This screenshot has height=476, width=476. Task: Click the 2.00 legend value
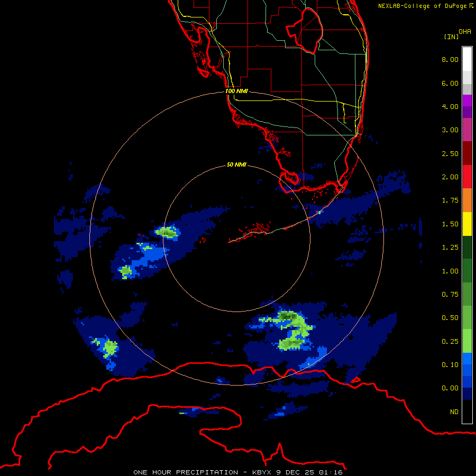click(450, 177)
